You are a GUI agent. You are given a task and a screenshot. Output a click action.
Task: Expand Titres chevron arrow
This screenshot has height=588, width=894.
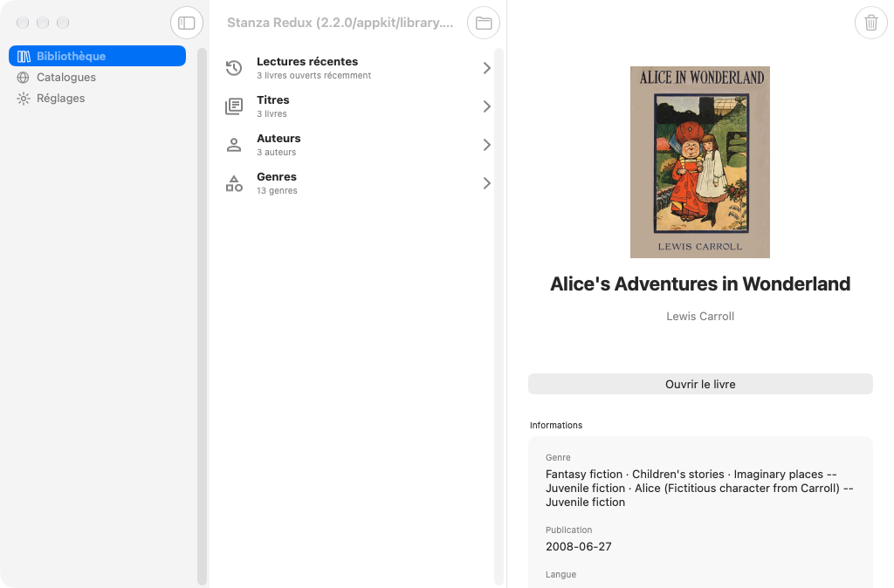pos(487,106)
